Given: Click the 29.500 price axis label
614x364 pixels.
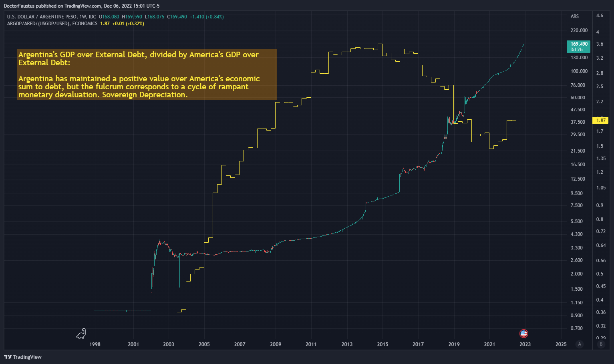Looking at the screenshot, I should (578, 135).
